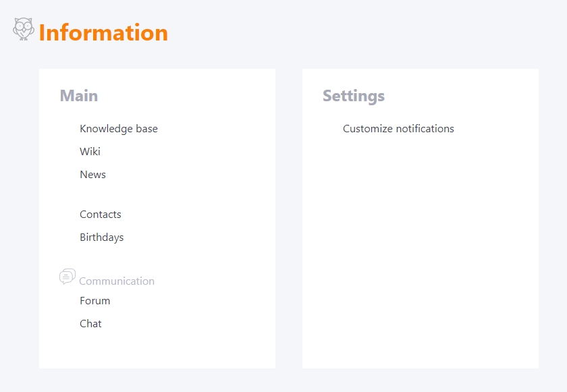This screenshot has width=567, height=392.
Task: View the Birthdays page
Action: click(102, 237)
